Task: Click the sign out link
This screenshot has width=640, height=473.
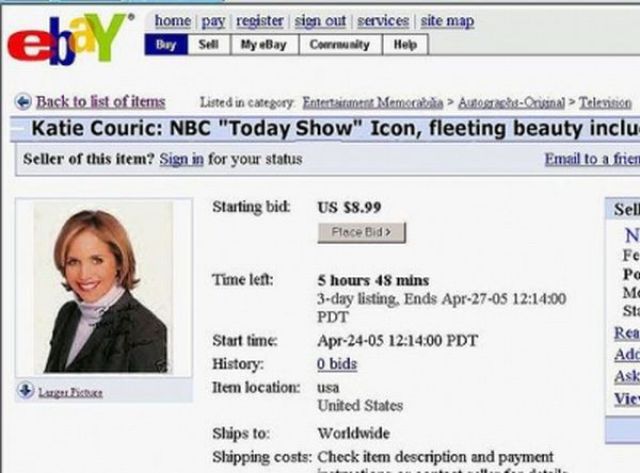Action: 320,21
